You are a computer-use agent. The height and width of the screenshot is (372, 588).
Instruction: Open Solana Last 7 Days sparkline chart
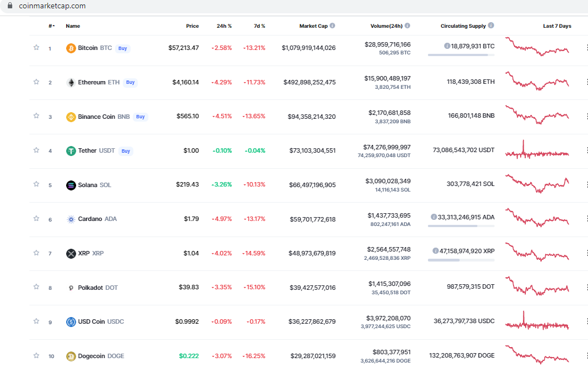click(537, 184)
